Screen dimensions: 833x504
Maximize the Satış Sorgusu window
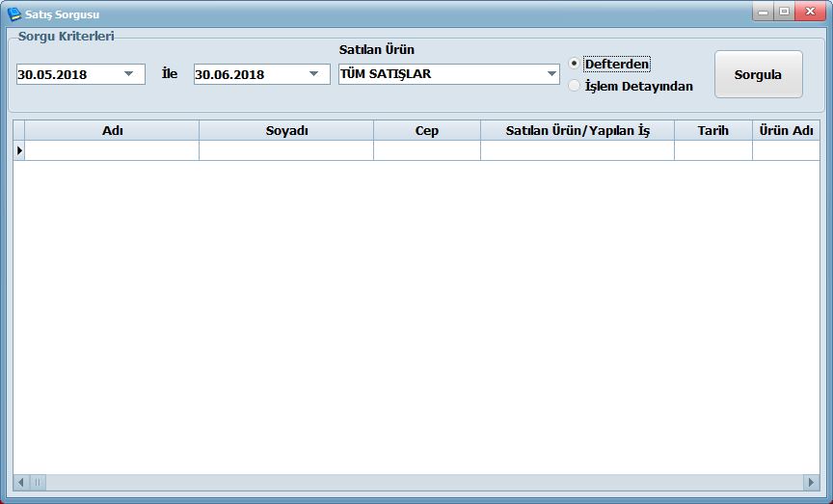pyautogui.click(x=784, y=13)
